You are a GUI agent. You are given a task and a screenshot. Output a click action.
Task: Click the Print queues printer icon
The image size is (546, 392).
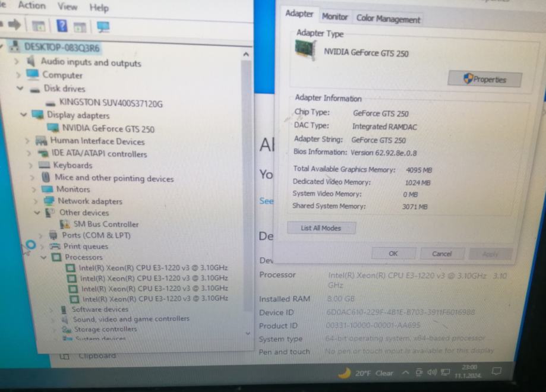pos(55,246)
